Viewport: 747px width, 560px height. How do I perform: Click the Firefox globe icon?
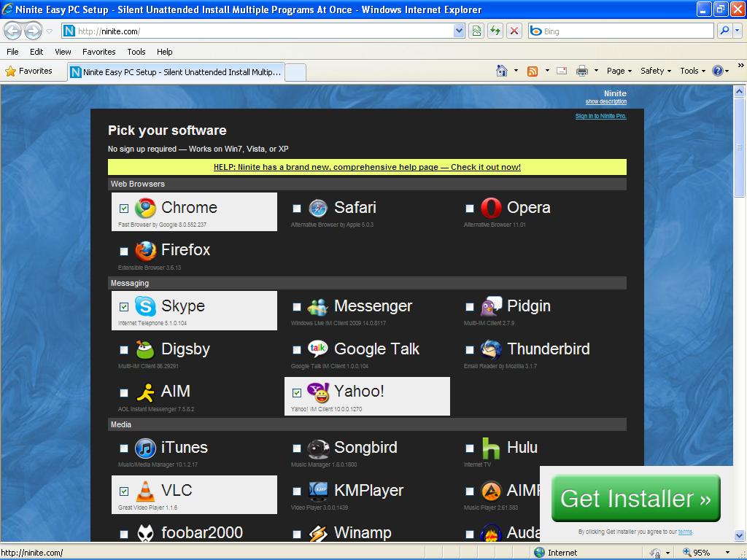click(x=145, y=251)
